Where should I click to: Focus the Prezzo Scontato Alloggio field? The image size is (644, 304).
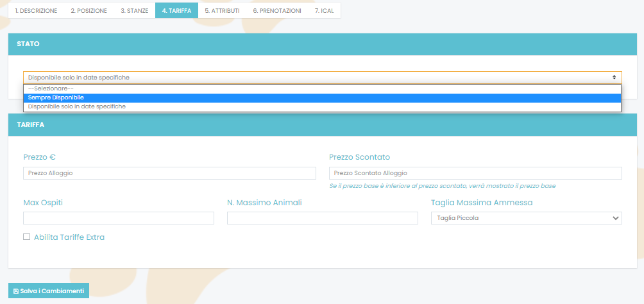pyautogui.click(x=475, y=173)
